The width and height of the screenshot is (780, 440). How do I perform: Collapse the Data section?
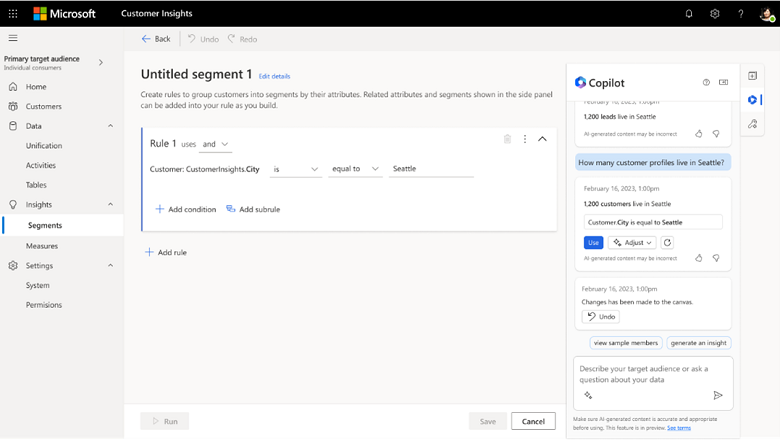(110, 126)
